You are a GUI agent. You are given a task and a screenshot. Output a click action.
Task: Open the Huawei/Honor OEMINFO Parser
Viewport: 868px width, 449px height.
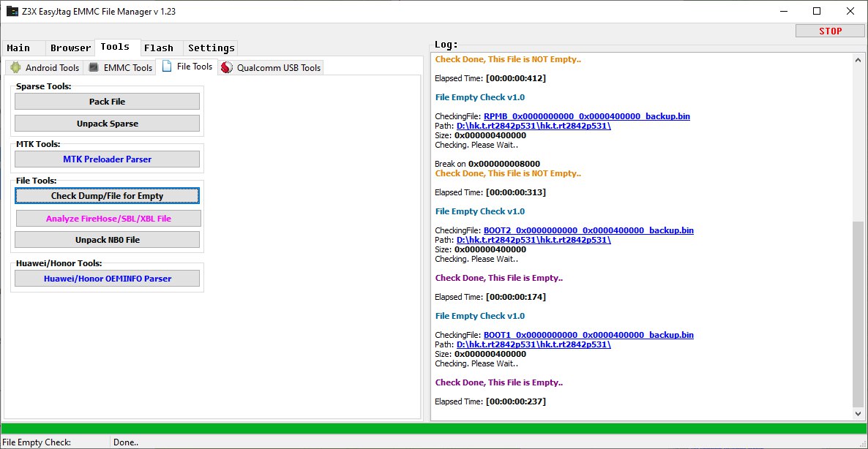[107, 278]
